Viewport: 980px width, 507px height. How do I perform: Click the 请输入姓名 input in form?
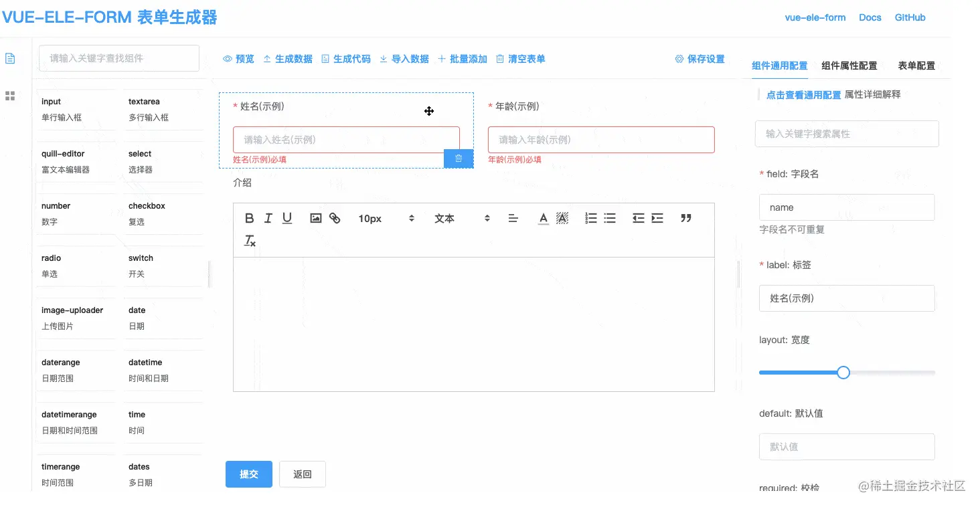point(346,140)
